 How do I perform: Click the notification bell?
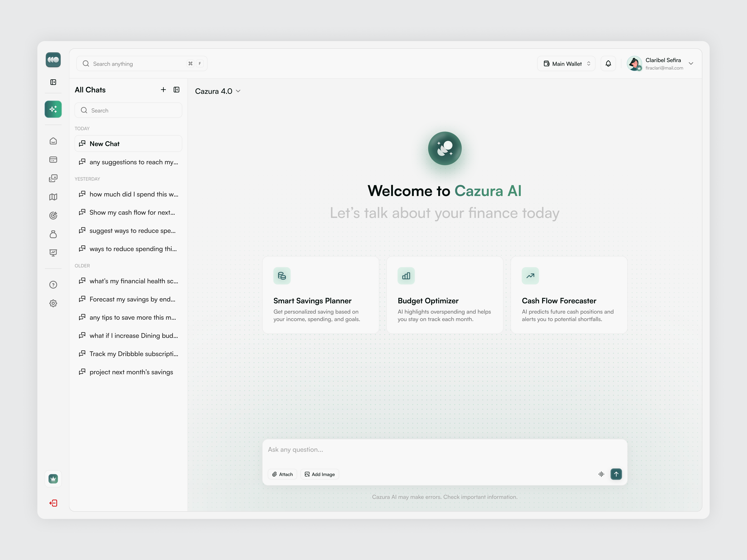[x=608, y=63]
